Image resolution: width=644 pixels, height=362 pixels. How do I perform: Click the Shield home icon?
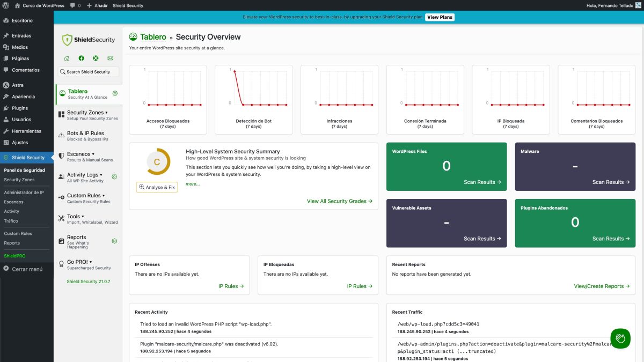67,58
